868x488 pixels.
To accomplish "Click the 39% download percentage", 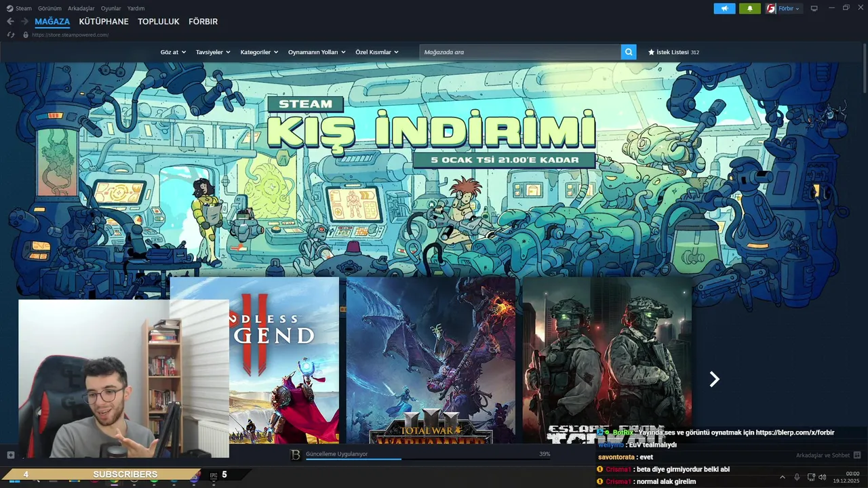I will (545, 454).
